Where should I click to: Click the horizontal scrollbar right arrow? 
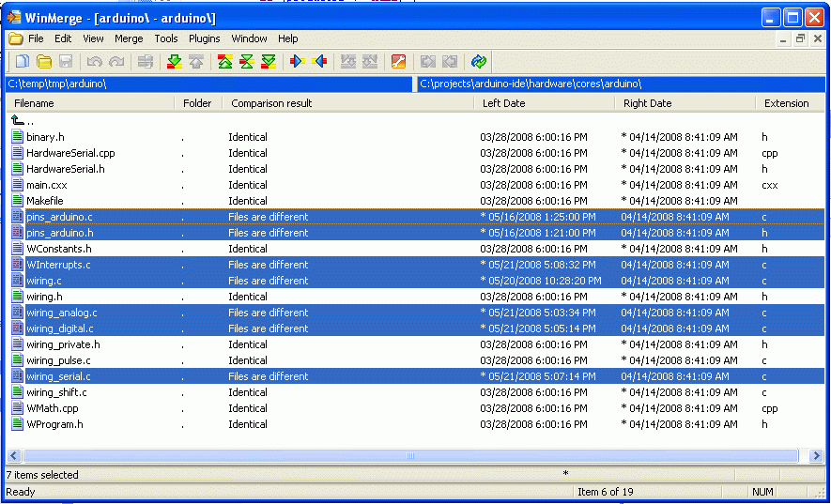click(x=817, y=455)
